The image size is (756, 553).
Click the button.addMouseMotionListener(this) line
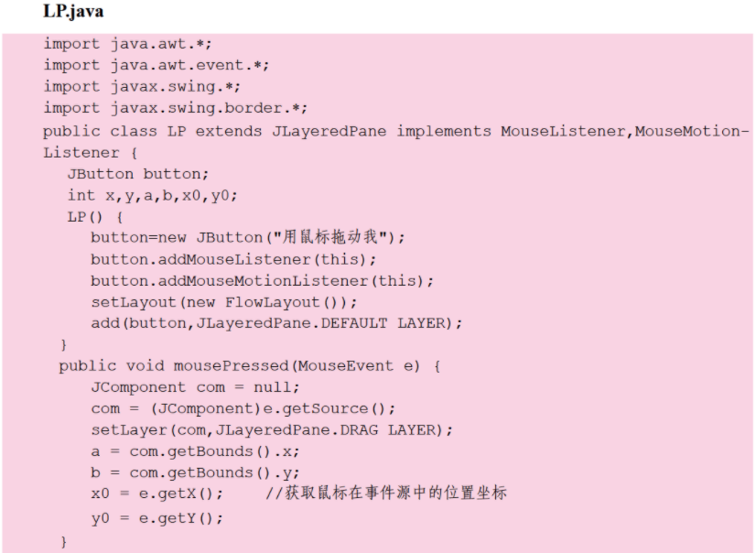pos(262,280)
